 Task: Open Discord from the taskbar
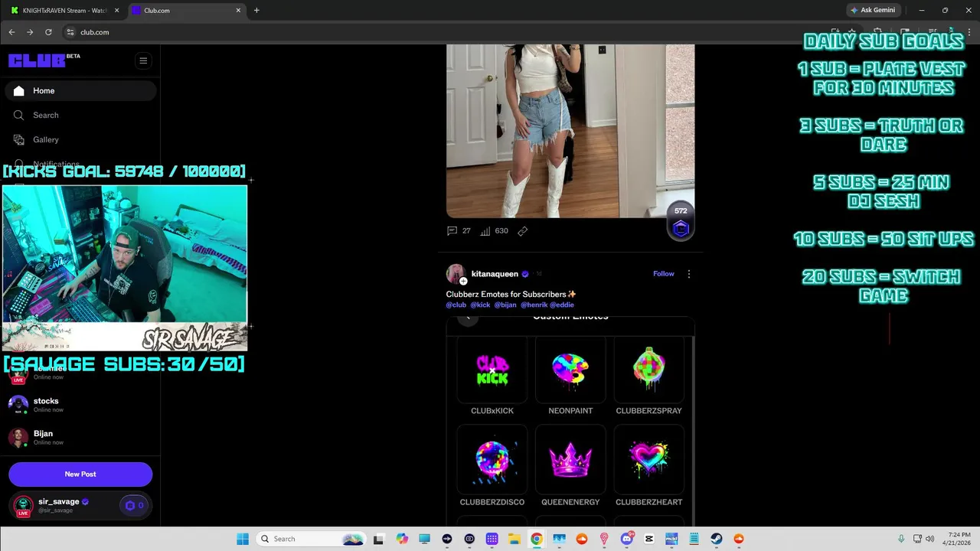(x=627, y=539)
